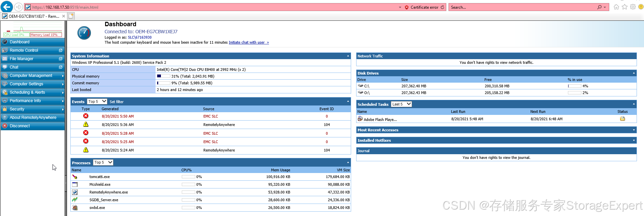Click warning icon for 5:24 AM event
The image size is (644, 216).
86,150
